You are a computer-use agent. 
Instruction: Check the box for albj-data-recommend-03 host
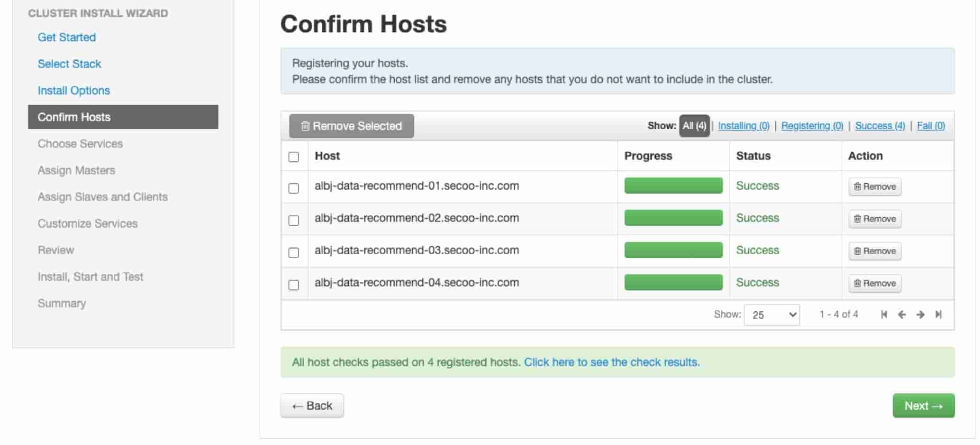(x=294, y=252)
